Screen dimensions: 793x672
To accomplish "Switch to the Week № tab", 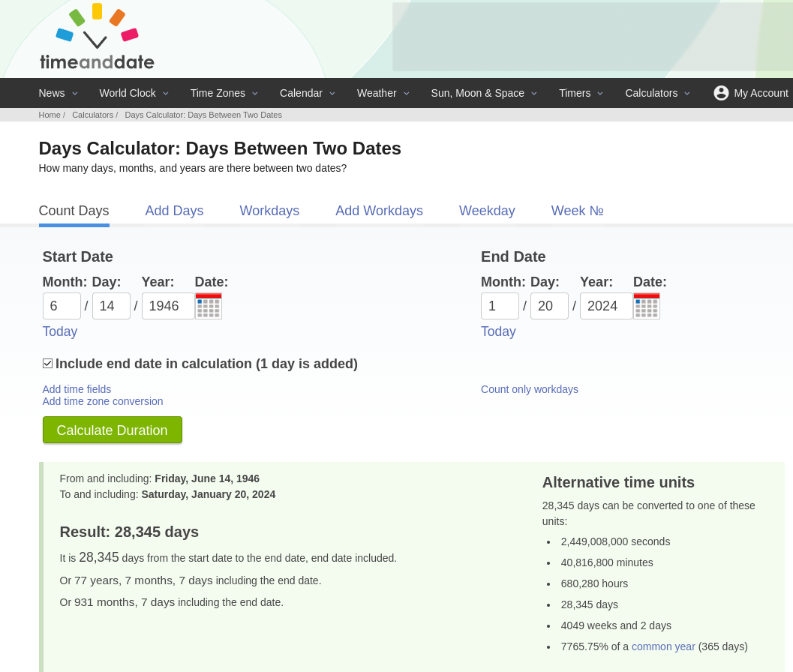I will (x=577, y=210).
